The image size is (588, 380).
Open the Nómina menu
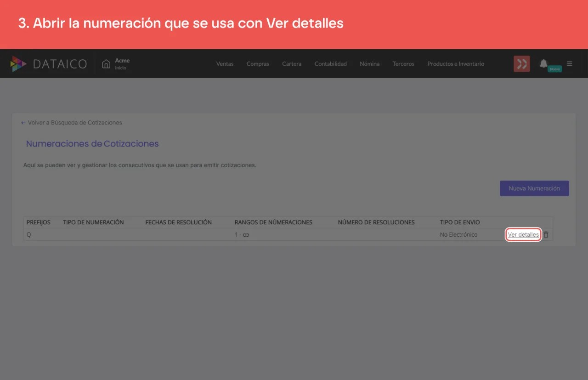point(370,64)
